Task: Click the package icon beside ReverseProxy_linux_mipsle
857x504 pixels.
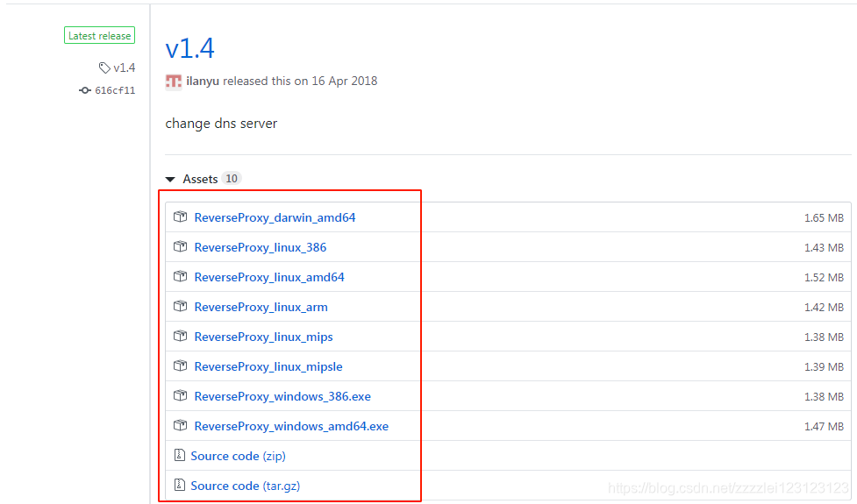Action: pyautogui.click(x=181, y=366)
